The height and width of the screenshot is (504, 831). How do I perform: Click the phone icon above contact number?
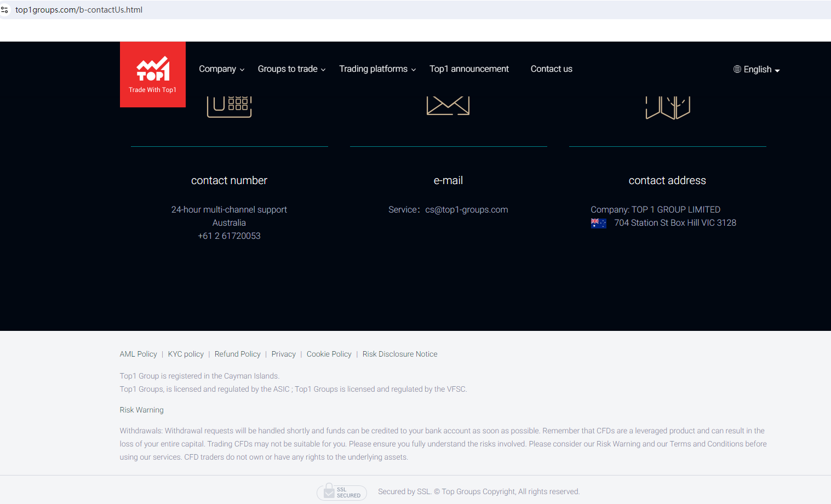[x=229, y=107]
